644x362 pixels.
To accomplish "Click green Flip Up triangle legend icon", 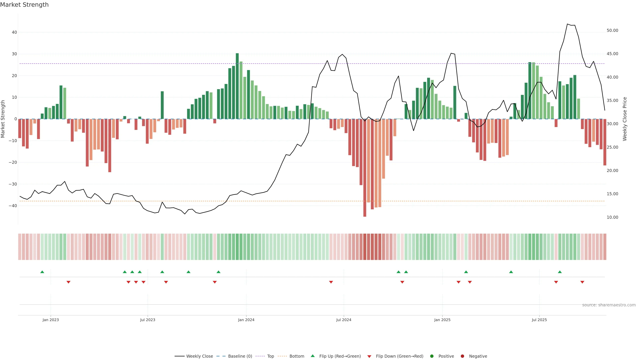I will 312,356.
